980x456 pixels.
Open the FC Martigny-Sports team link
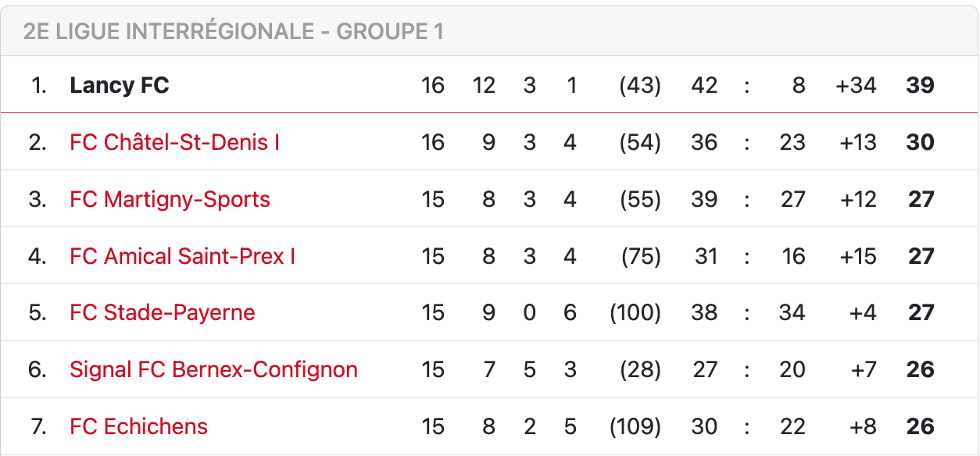(170, 199)
